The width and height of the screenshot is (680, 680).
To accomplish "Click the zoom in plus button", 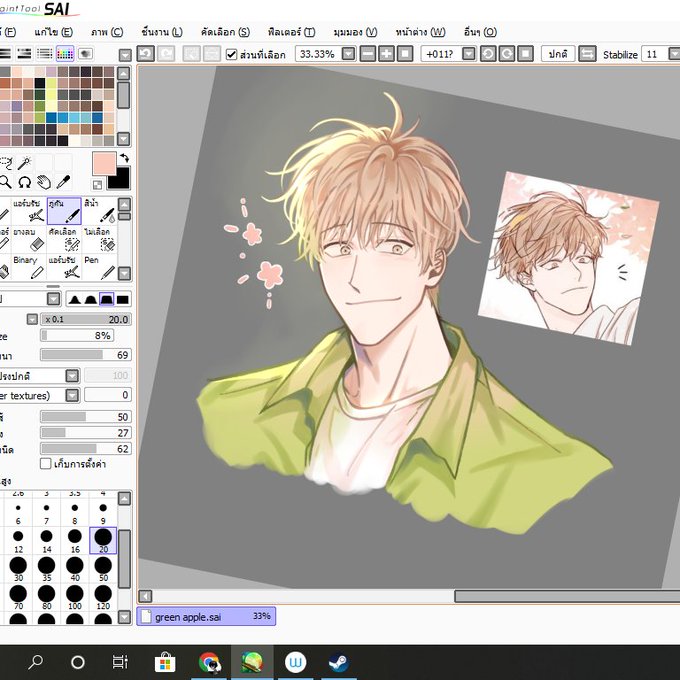I will tap(386, 54).
